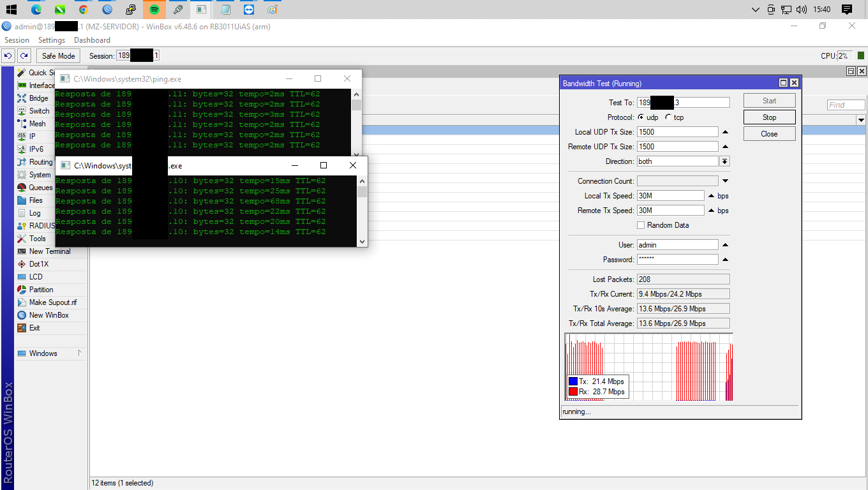
Task: Open the Files section in sidebar
Action: click(x=36, y=200)
